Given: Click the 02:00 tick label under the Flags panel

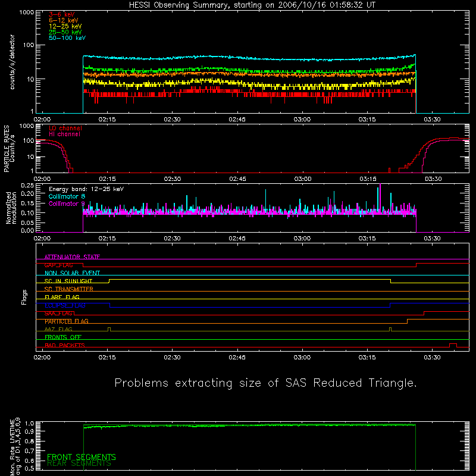Looking at the screenshot, I should tap(42, 358).
